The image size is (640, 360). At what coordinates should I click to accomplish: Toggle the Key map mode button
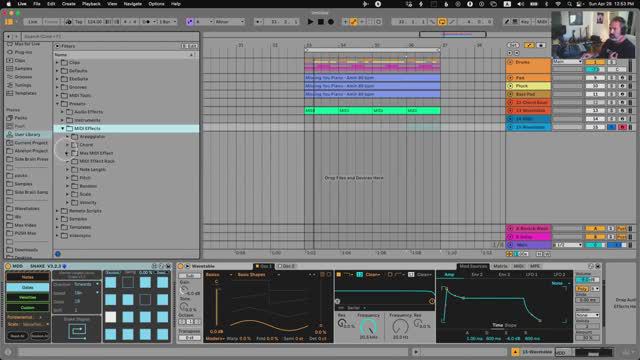[x=525, y=22]
